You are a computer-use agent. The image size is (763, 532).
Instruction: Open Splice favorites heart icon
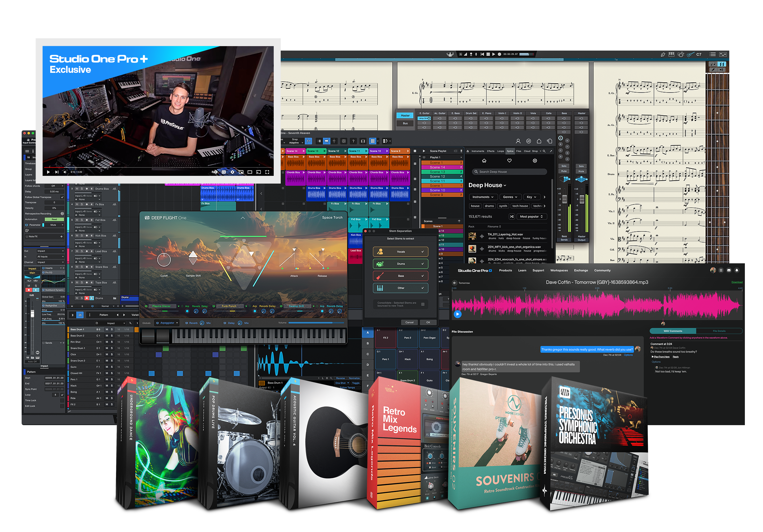tap(509, 161)
